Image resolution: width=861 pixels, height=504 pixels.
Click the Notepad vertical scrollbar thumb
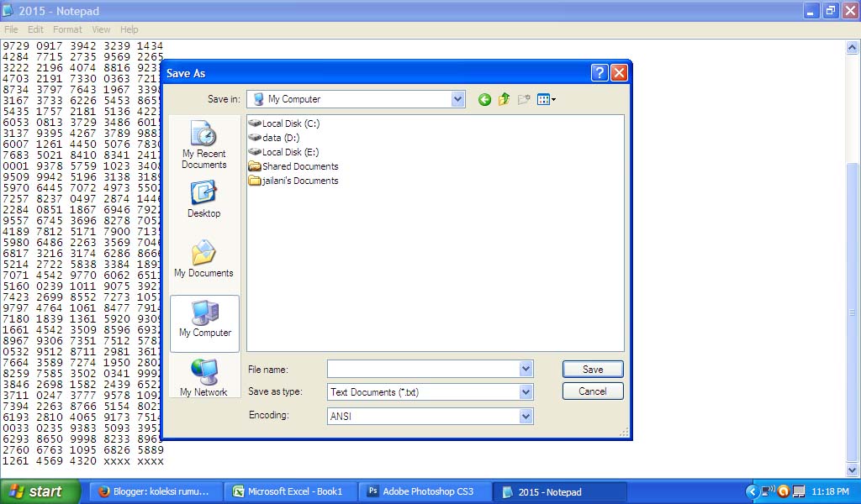[x=852, y=312]
